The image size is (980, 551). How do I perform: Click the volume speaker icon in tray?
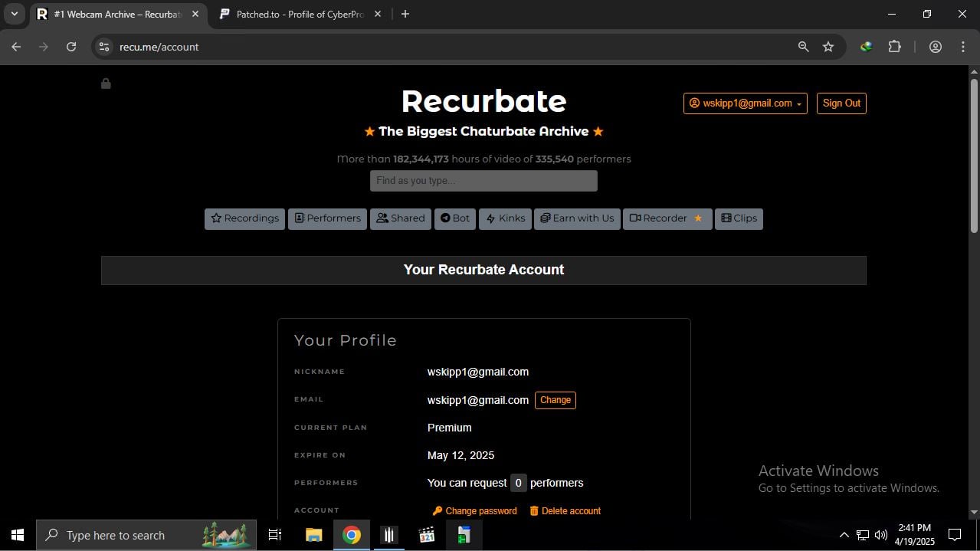point(881,535)
